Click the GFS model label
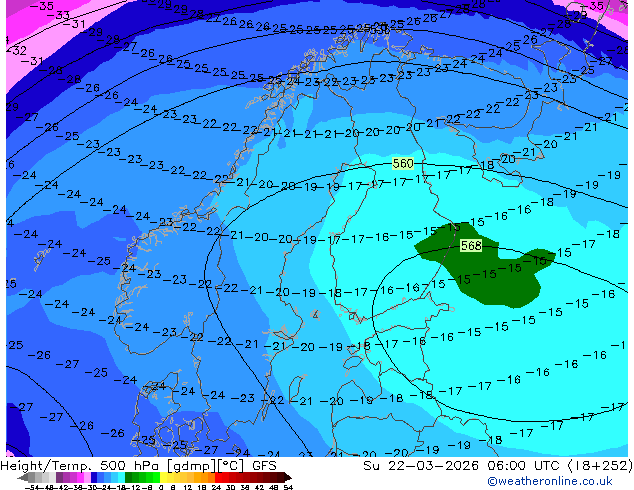This screenshot has width=634, height=490. click(264, 466)
